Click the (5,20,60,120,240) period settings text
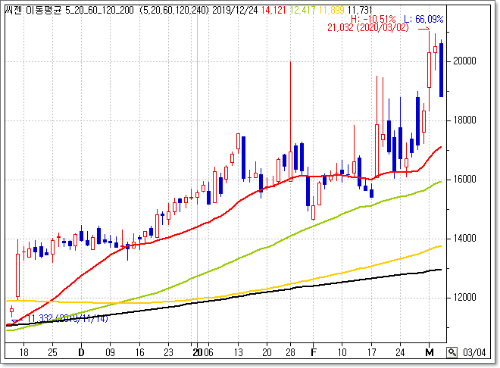 [174, 10]
